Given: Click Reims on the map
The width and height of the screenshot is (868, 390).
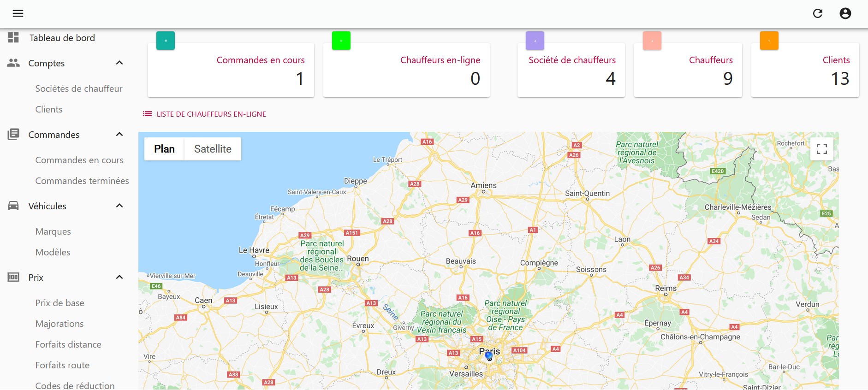Looking at the screenshot, I should tap(666, 288).
